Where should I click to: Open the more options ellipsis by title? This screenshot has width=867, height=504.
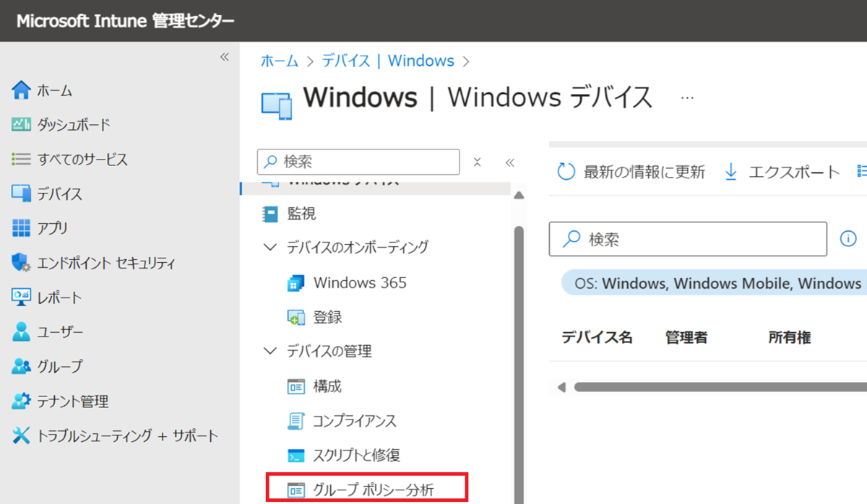pyautogui.click(x=687, y=97)
